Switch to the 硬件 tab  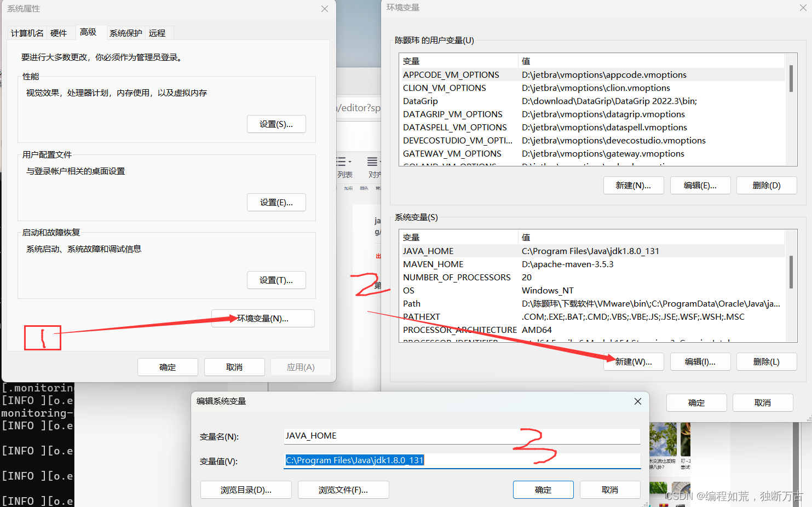(59, 33)
